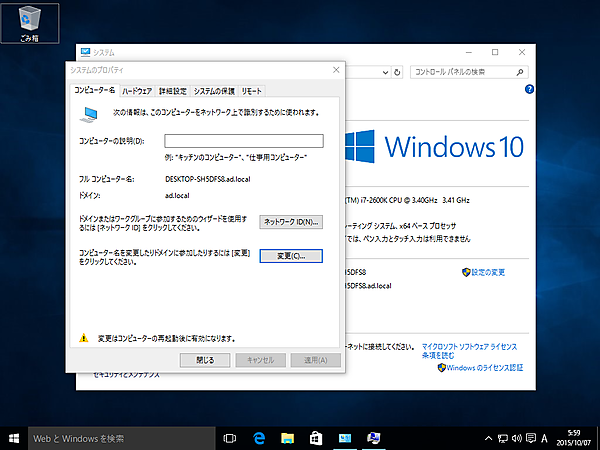Image resolution: width=600 pixels, height=450 pixels.
Task: Click the refresh button beside address bar
Action: coord(398,72)
